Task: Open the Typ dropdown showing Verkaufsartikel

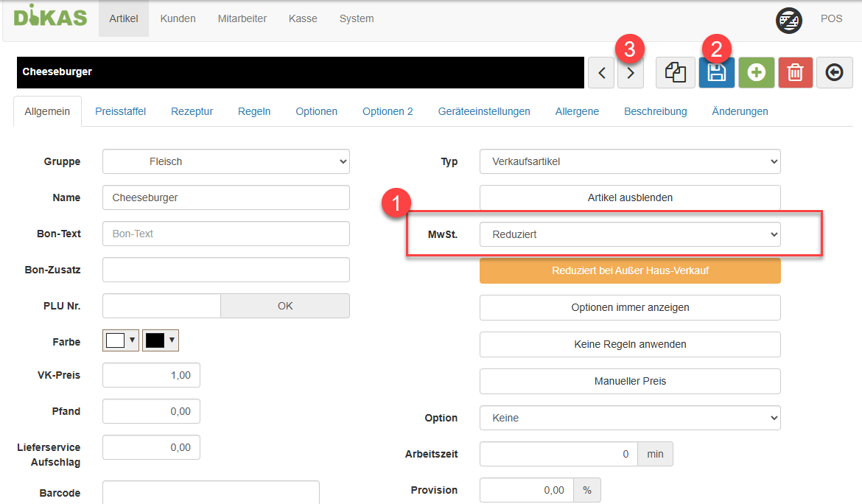Action: coord(630,161)
